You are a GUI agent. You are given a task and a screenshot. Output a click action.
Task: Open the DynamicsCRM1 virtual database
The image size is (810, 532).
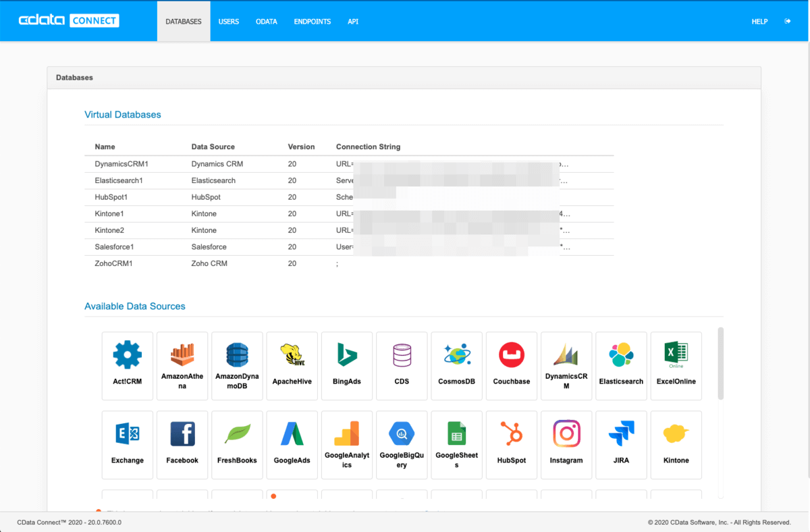[x=349, y=164]
